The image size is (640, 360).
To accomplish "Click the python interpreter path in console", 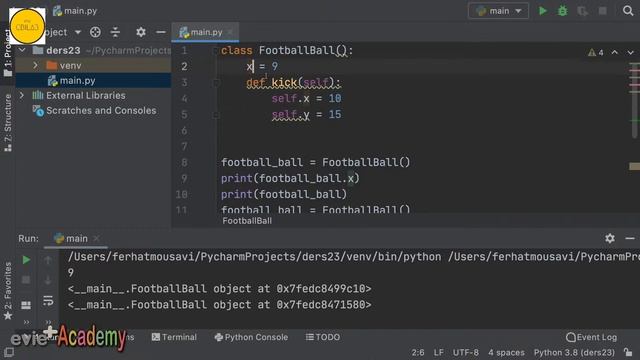I will click(x=254, y=257).
